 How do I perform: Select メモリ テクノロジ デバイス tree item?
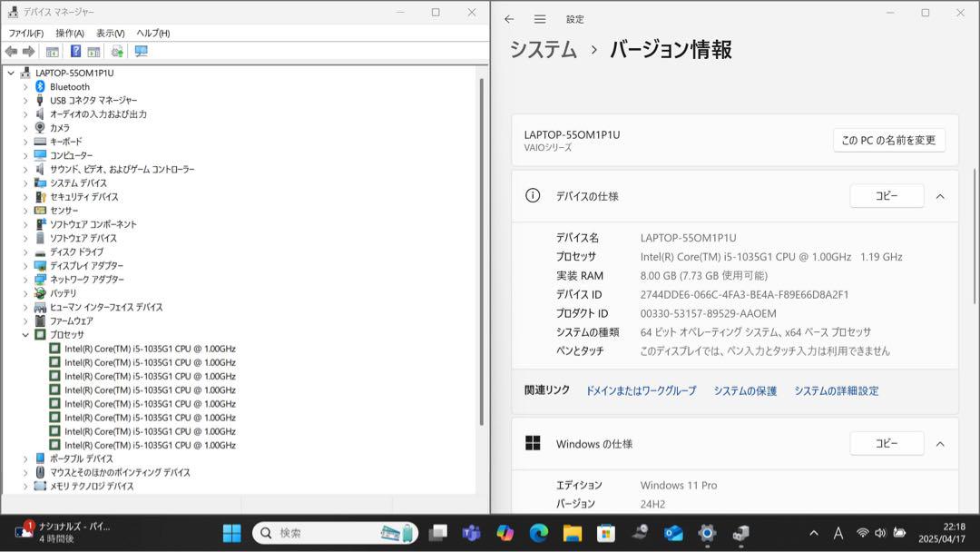pos(92,487)
